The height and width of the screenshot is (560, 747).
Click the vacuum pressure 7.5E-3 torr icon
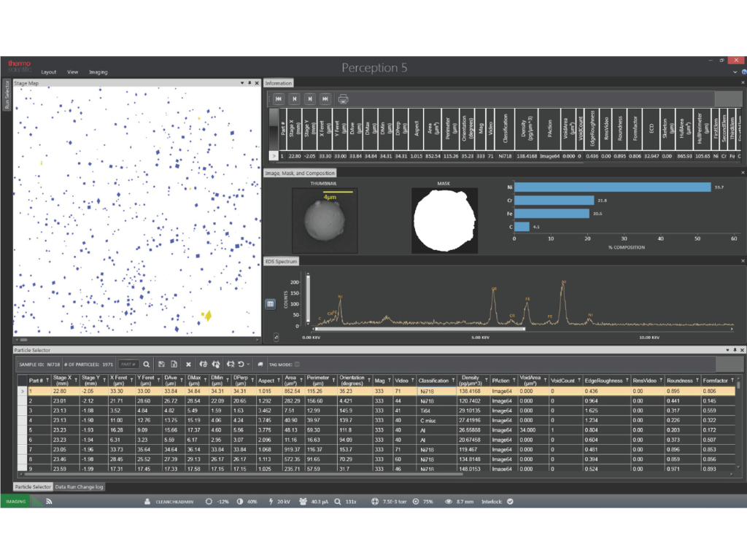[x=375, y=502]
